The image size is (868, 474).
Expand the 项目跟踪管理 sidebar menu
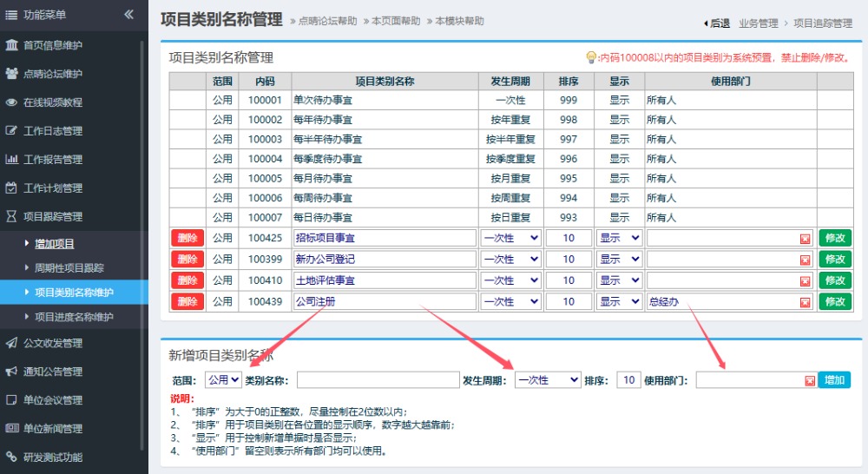tap(53, 216)
